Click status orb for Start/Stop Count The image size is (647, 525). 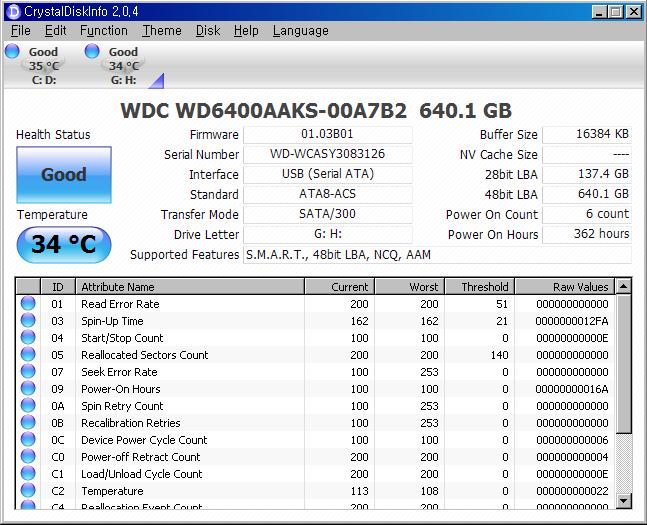pos(28,337)
